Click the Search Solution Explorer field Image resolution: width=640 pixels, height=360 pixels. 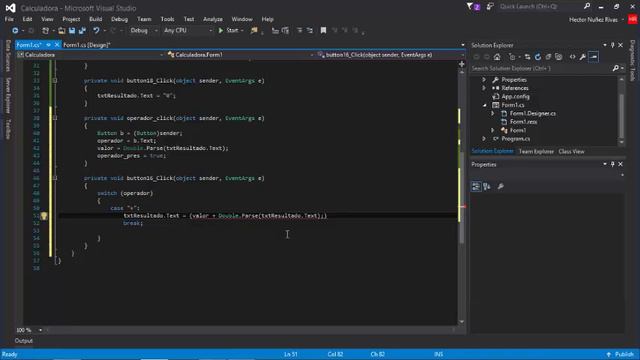pos(541,69)
